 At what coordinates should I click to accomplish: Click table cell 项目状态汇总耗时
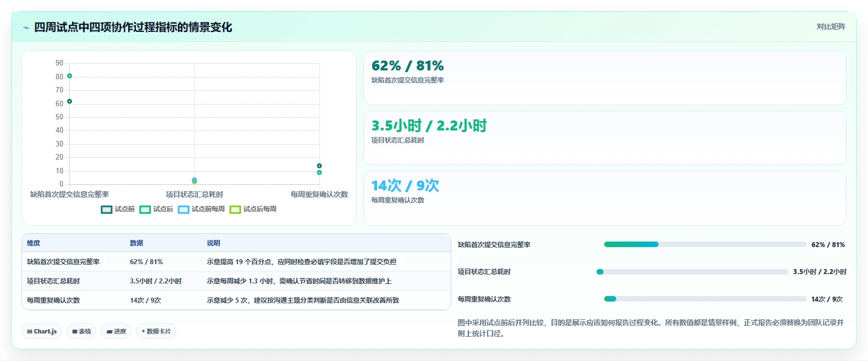pos(53,281)
